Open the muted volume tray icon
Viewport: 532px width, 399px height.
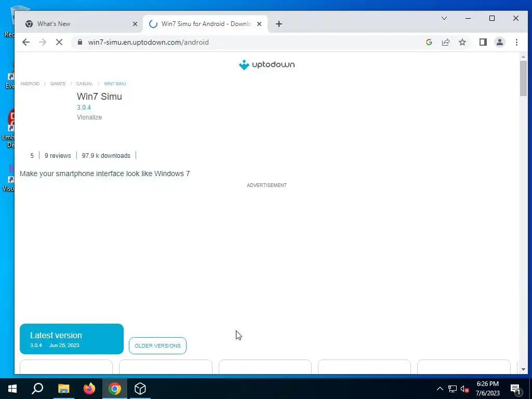464,389
